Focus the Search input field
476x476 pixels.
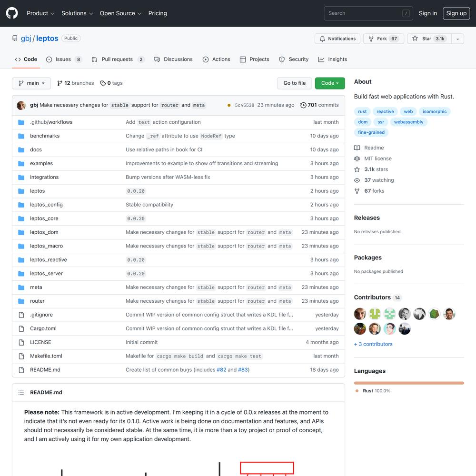368,13
